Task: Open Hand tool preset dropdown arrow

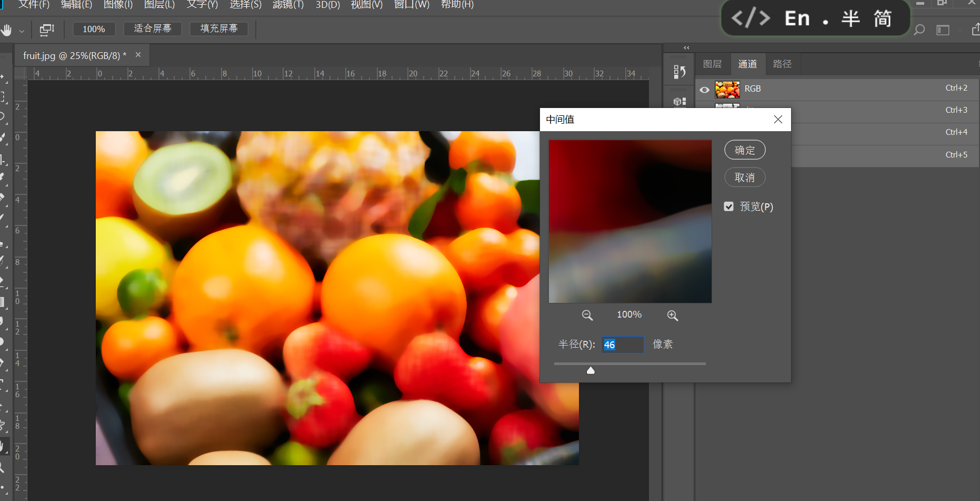Action: tap(22, 31)
